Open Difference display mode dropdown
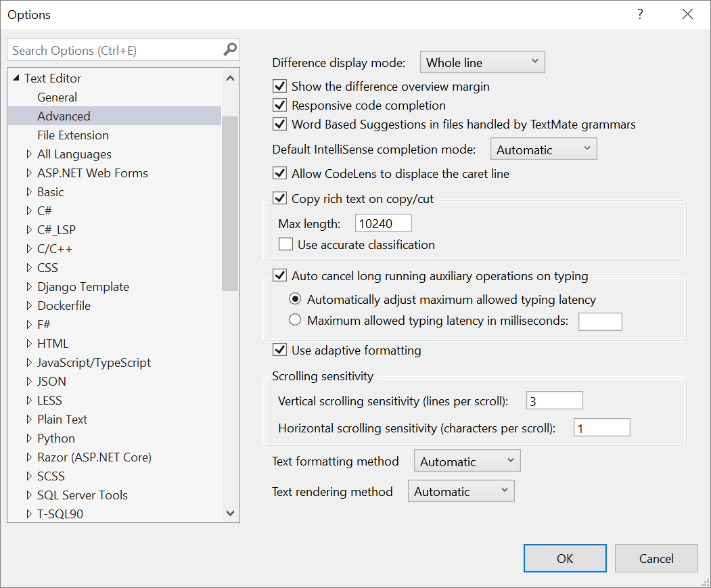Image resolution: width=711 pixels, height=588 pixels. 482,62
